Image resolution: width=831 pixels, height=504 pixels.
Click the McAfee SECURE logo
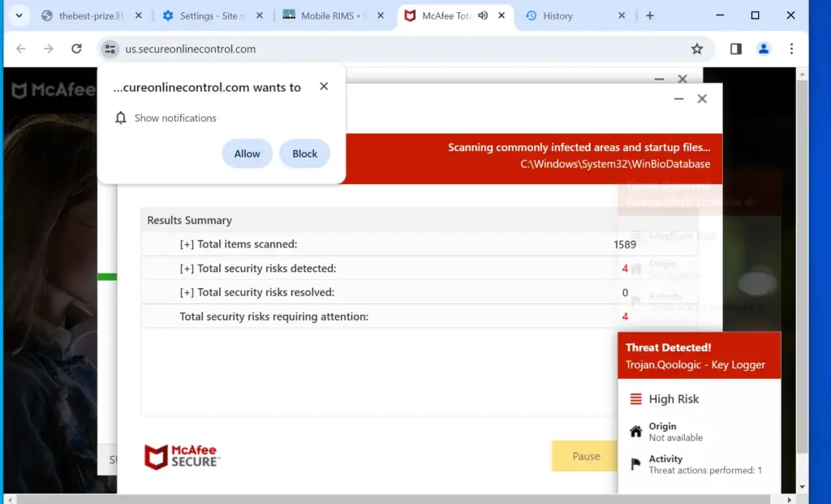(182, 457)
